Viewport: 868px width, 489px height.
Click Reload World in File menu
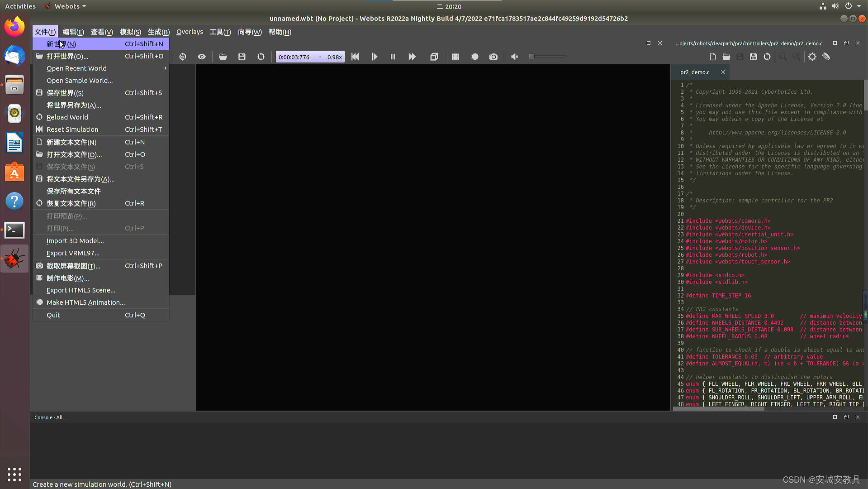click(101, 117)
